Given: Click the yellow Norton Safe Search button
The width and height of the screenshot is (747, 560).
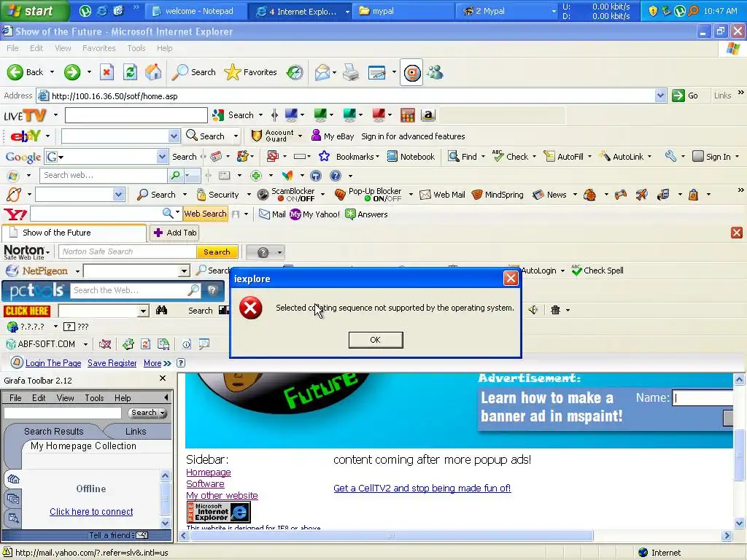Looking at the screenshot, I should [217, 252].
